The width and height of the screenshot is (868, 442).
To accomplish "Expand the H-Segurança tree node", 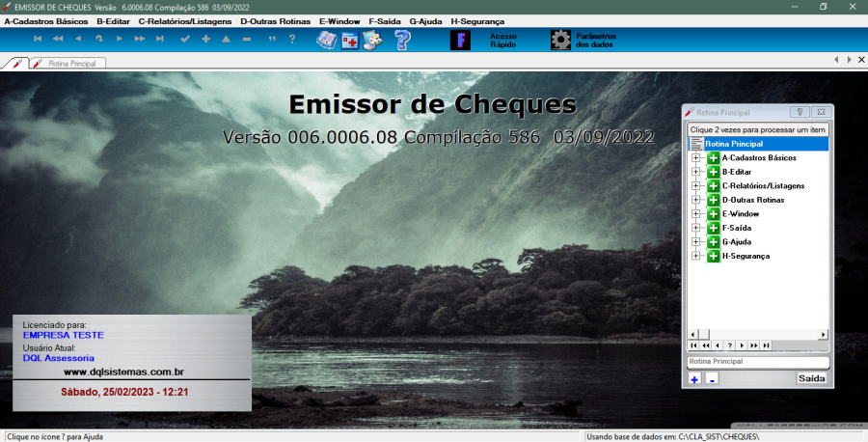I will point(695,256).
